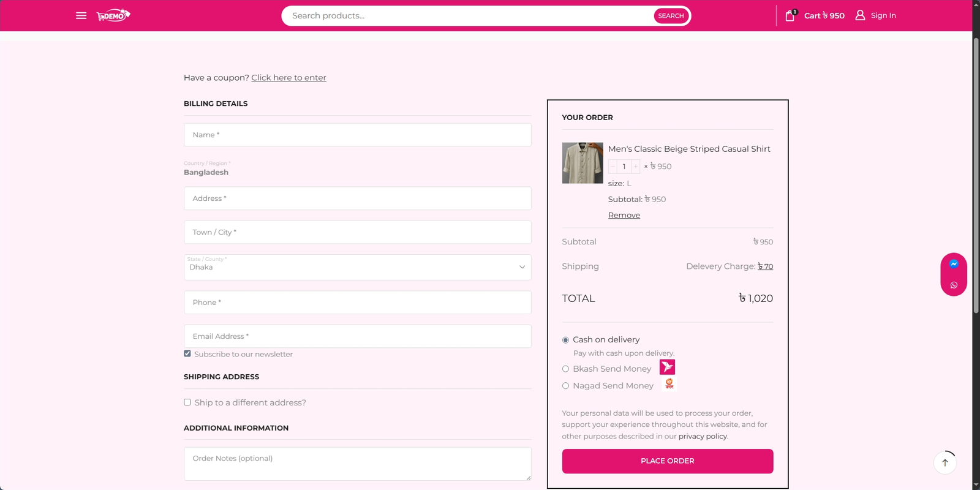The image size is (980, 490).
Task: Open WhatsApp chat floating icon
Action: click(x=954, y=285)
